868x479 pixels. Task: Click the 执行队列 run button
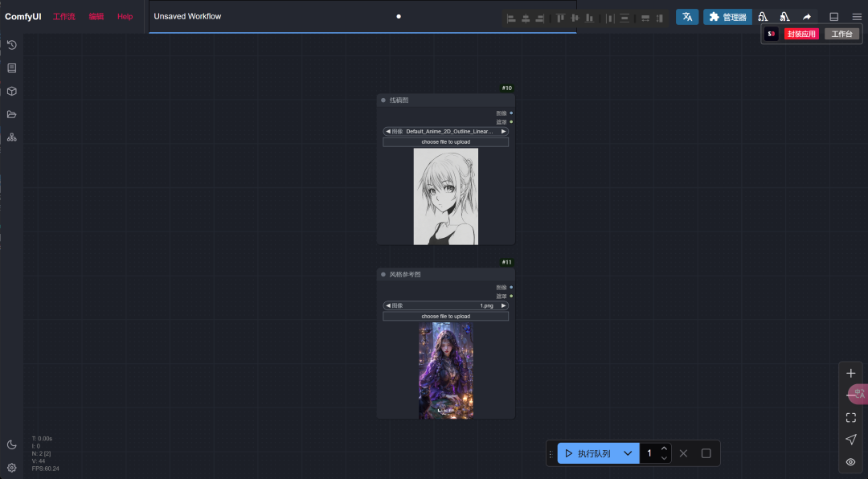[588, 453]
